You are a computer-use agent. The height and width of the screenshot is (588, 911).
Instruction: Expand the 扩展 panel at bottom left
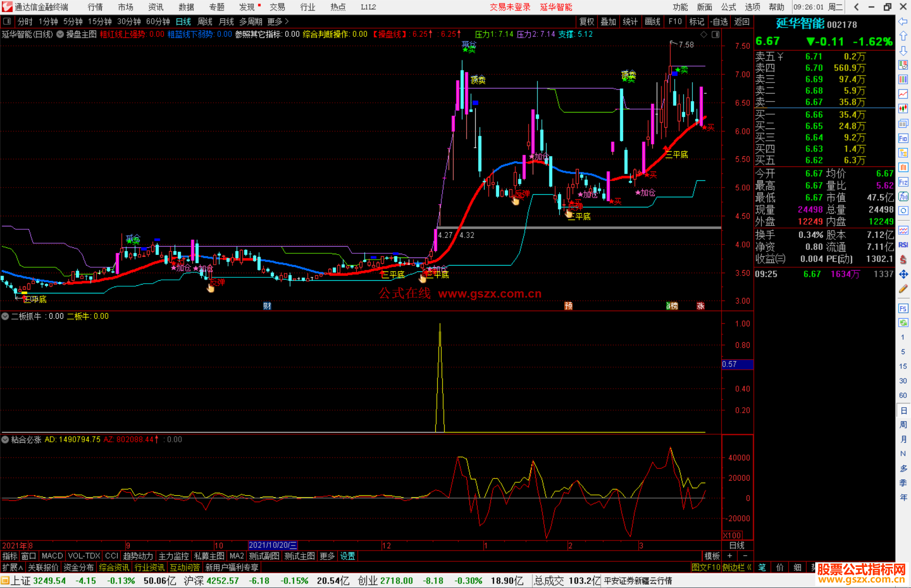pyautogui.click(x=13, y=567)
